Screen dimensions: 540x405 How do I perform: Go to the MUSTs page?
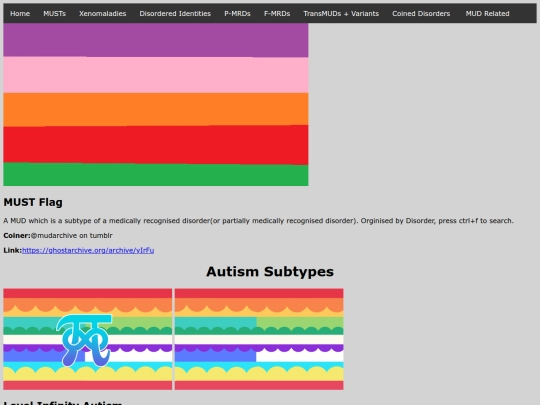(x=54, y=13)
